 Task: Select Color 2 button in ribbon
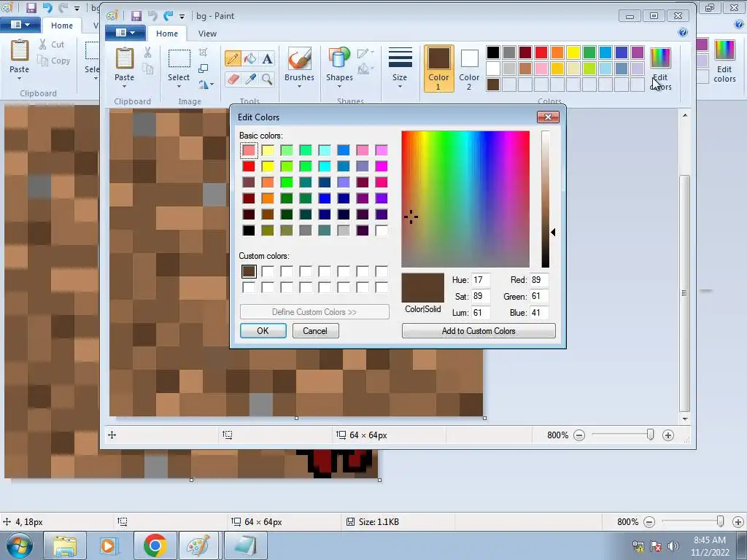[x=469, y=68]
